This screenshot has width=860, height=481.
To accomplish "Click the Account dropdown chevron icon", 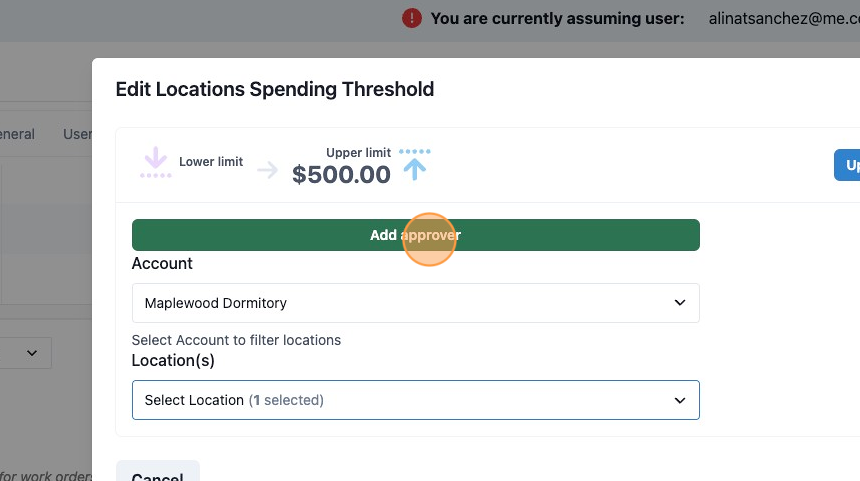I will pos(680,303).
